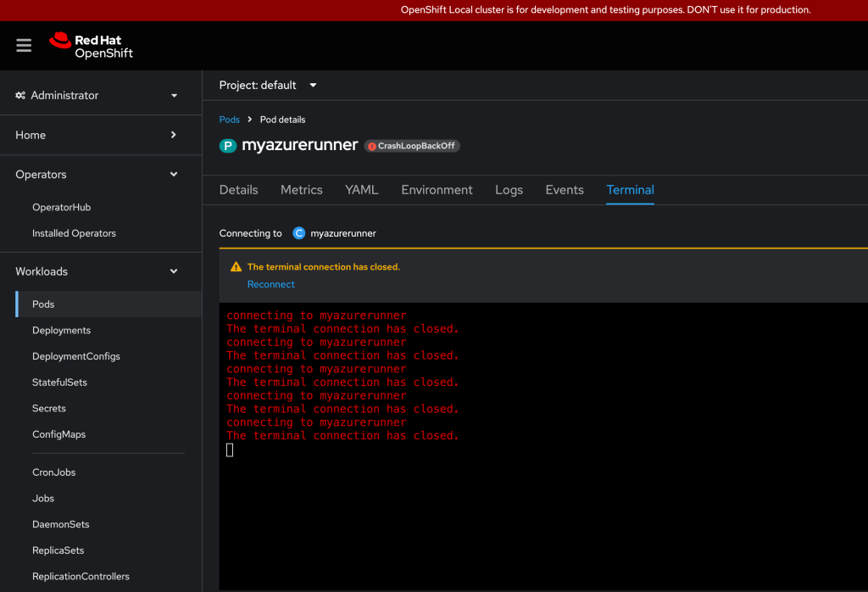The width and height of the screenshot is (868, 592).
Task: Click 'The terminal connection has closed.' alert text
Action: click(323, 267)
